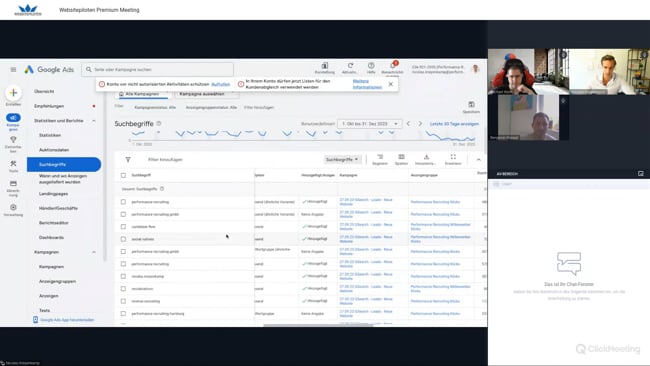Viewport: 650px width, 366px height.
Task: Open the date range dropdown
Action: 369,124
